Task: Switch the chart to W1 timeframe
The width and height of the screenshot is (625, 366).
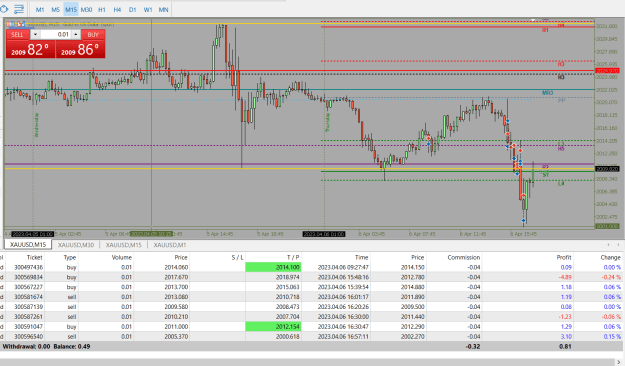Action: tap(148, 10)
